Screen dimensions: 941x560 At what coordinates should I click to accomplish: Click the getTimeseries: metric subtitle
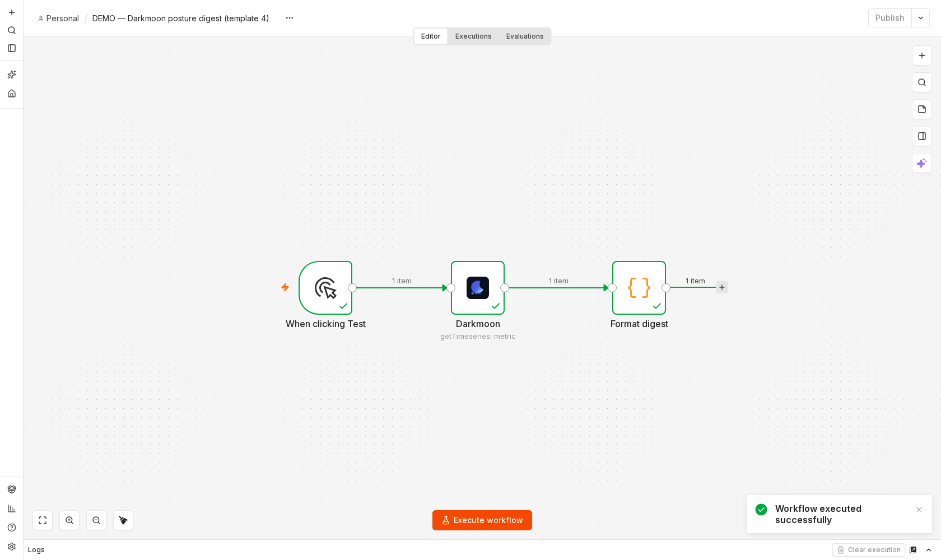478,337
